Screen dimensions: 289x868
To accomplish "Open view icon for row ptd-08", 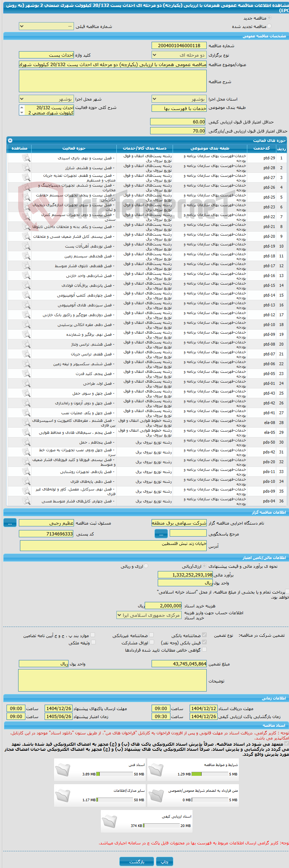I will coord(26,344).
